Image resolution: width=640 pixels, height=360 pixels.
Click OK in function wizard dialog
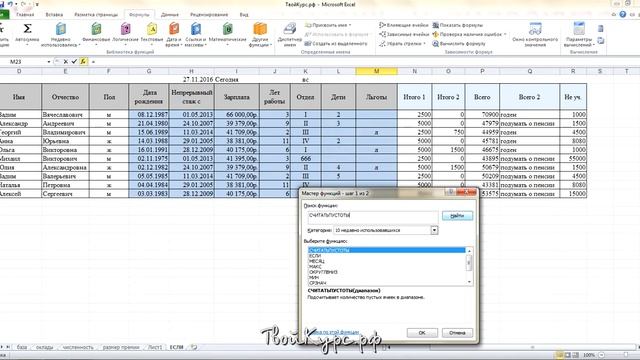point(422,333)
